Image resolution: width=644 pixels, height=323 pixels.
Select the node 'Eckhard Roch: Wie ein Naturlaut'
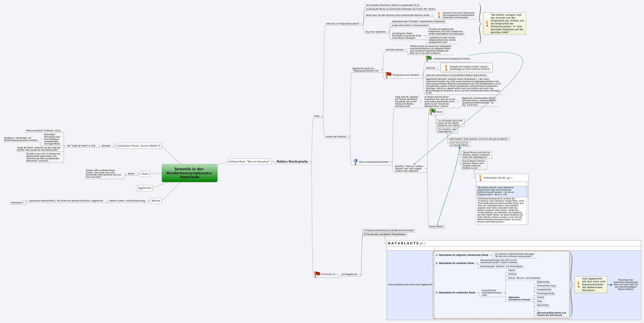coord(250,162)
